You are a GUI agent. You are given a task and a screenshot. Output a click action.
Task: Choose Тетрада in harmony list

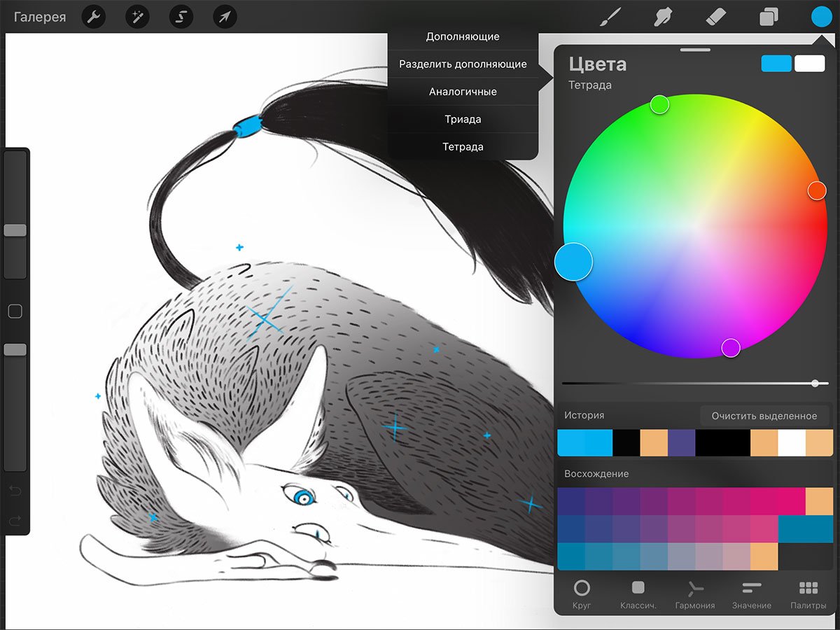[463, 147]
